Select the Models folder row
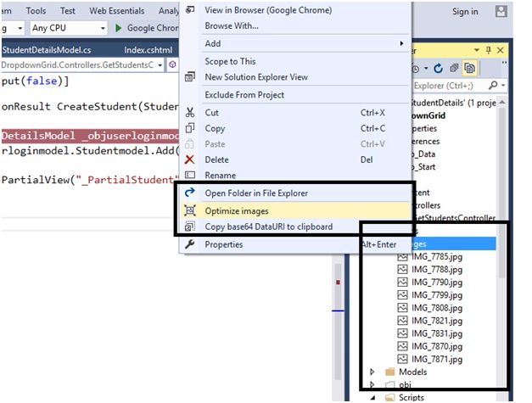Image resolution: width=532 pixels, height=403 pixels. 412,372
